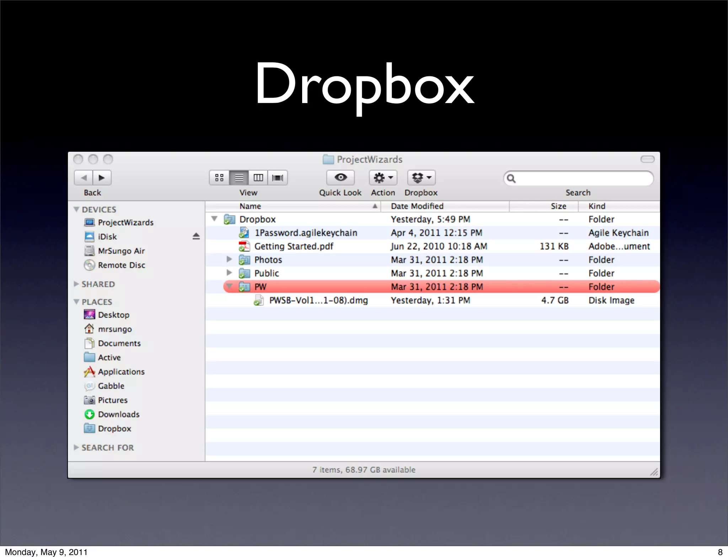Switch to list view

coord(239,178)
